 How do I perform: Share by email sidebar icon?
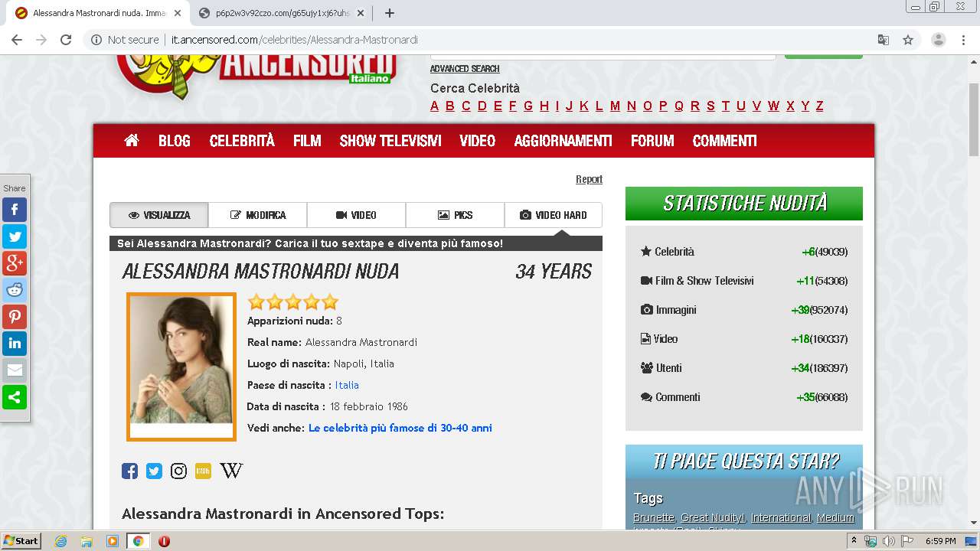[15, 370]
